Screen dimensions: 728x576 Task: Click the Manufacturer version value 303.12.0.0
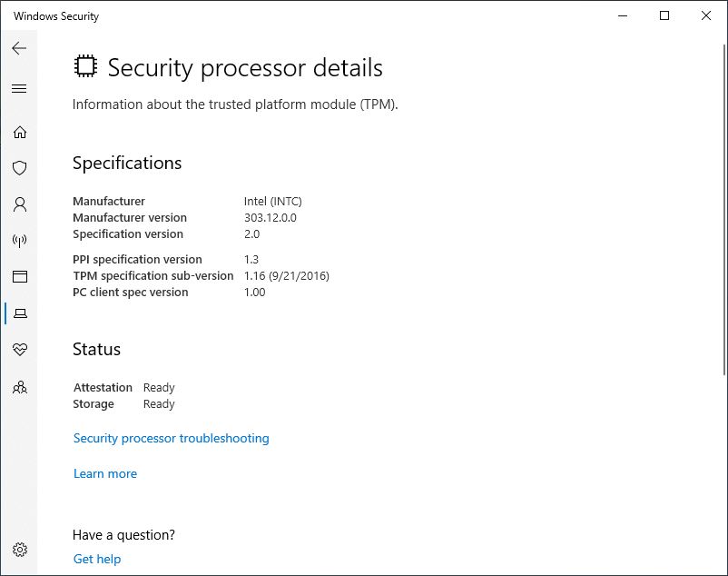coord(271,217)
